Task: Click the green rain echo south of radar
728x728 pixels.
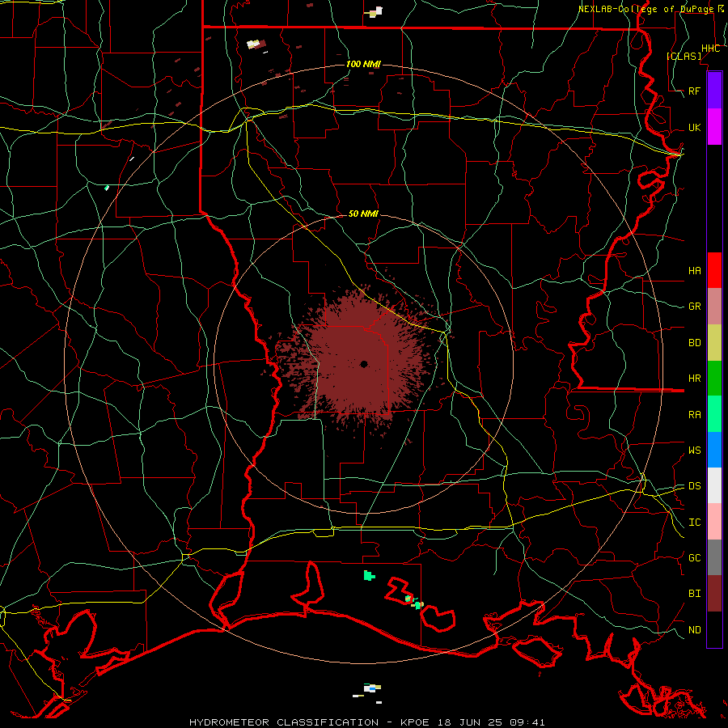Action: (x=369, y=576)
